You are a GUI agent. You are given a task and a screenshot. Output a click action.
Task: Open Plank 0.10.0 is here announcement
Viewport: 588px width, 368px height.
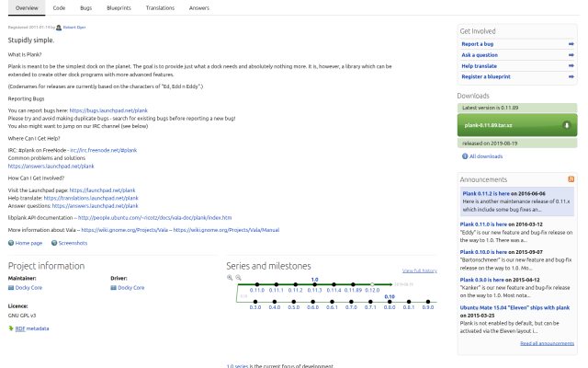[x=483, y=252]
